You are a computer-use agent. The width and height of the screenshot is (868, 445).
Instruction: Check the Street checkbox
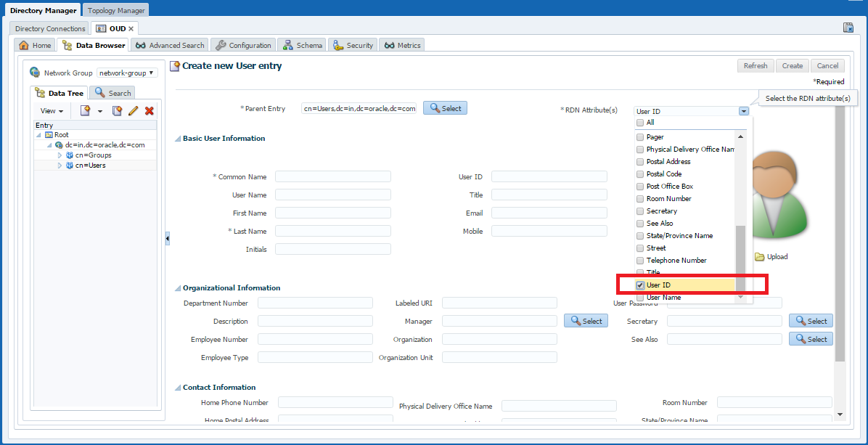(640, 248)
